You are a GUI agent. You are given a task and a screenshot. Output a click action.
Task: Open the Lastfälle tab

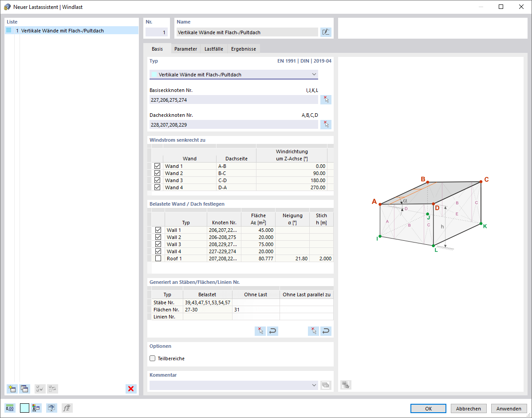click(214, 49)
